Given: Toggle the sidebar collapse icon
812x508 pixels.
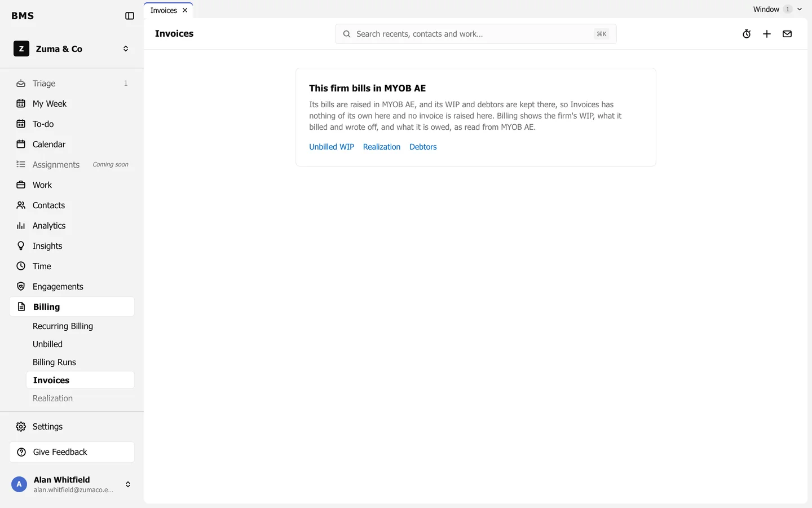Looking at the screenshot, I should point(130,16).
